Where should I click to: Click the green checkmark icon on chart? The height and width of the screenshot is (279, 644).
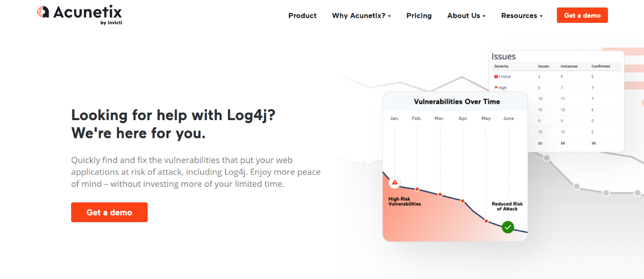click(x=508, y=227)
